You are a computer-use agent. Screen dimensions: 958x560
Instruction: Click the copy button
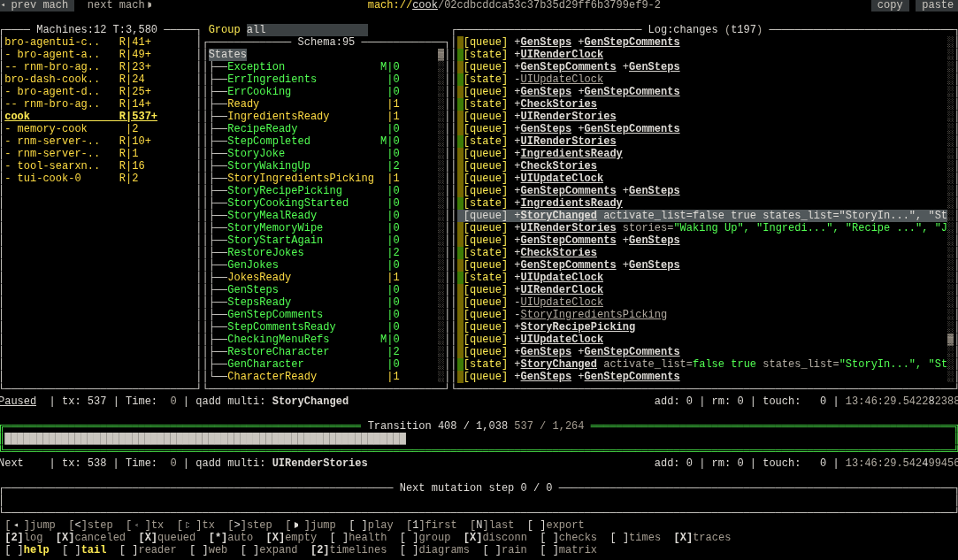tap(890, 5)
